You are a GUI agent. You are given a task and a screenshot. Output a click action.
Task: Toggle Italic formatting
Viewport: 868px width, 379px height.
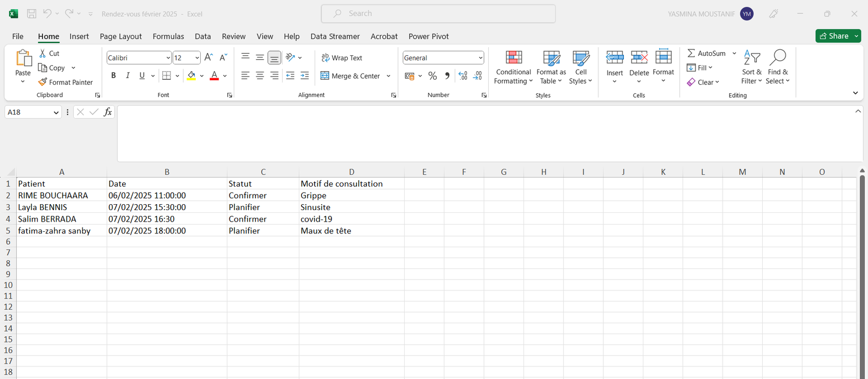127,75
